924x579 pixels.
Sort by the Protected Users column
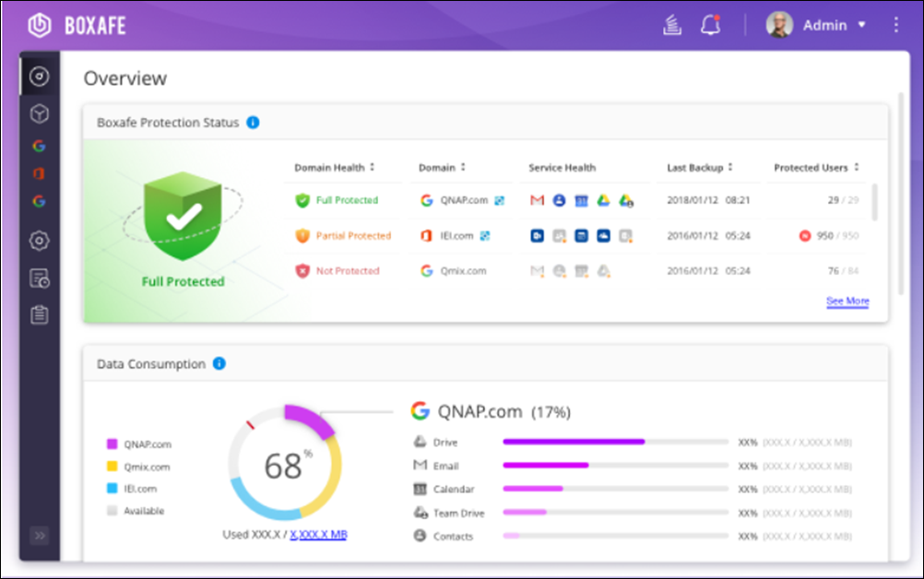pyautogui.click(x=858, y=168)
